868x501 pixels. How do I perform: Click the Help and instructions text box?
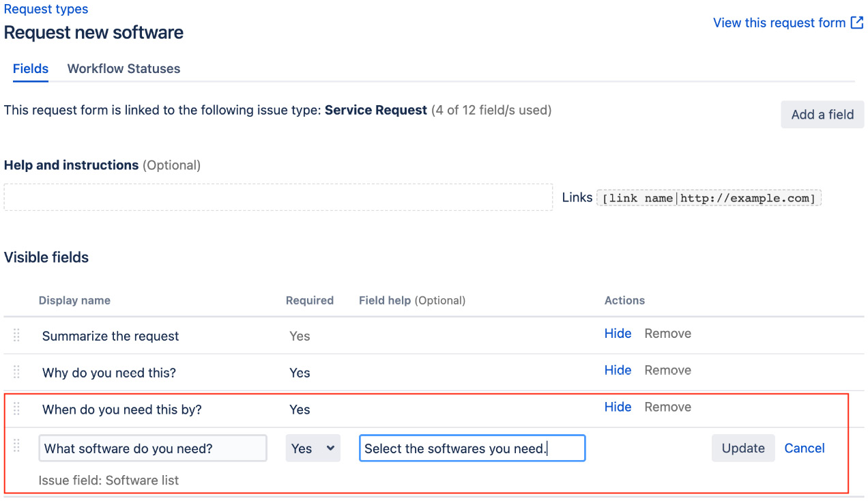pos(278,197)
